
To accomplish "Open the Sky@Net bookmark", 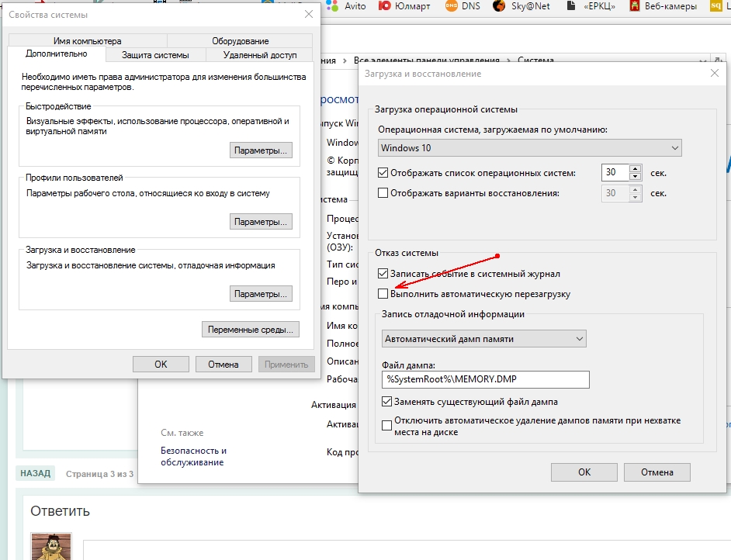I will [x=521, y=6].
